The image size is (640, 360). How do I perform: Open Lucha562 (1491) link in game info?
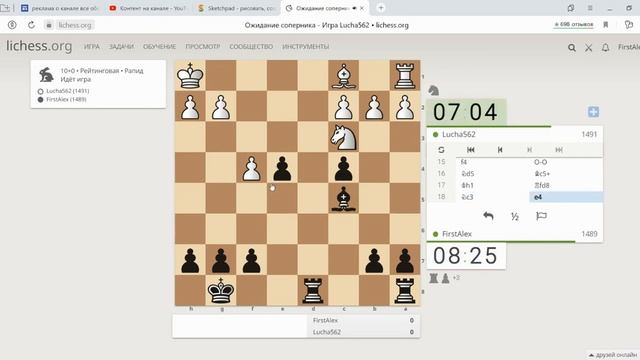(x=67, y=91)
